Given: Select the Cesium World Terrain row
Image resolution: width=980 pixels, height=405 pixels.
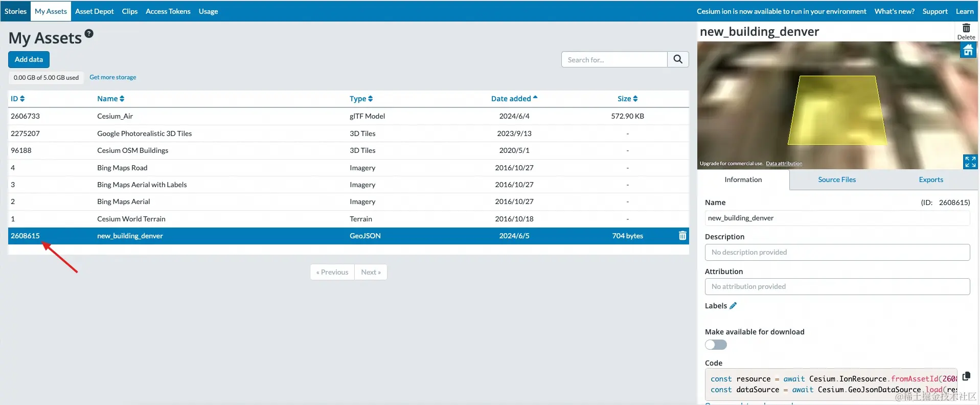Looking at the screenshot, I should pos(349,219).
